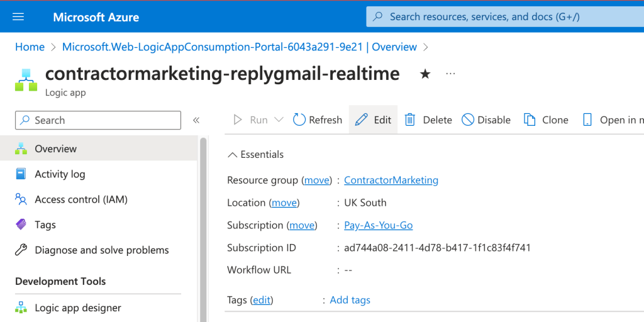Viewport: 644px width, 322px height.
Task: Click the Subscription ID label
Action: [261, 248]
